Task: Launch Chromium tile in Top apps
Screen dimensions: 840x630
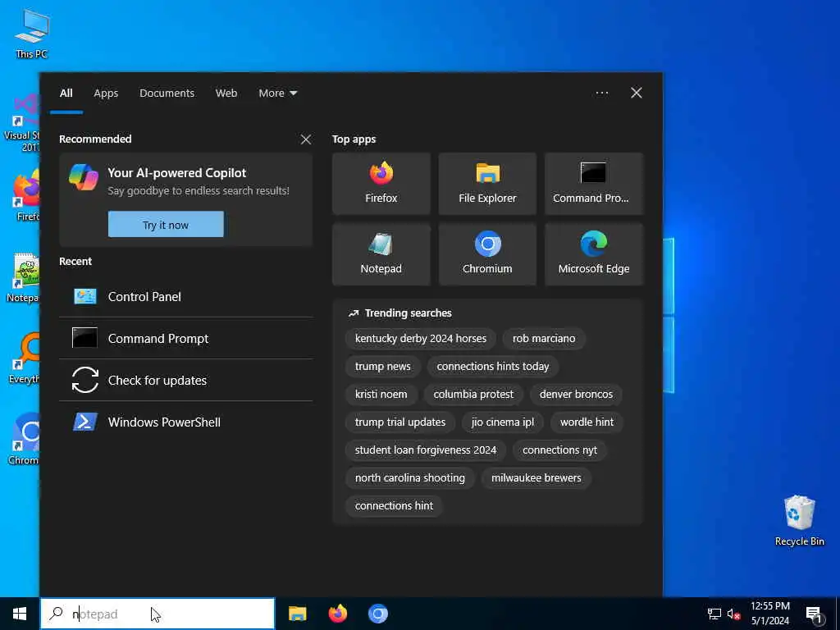Action: 487,254
